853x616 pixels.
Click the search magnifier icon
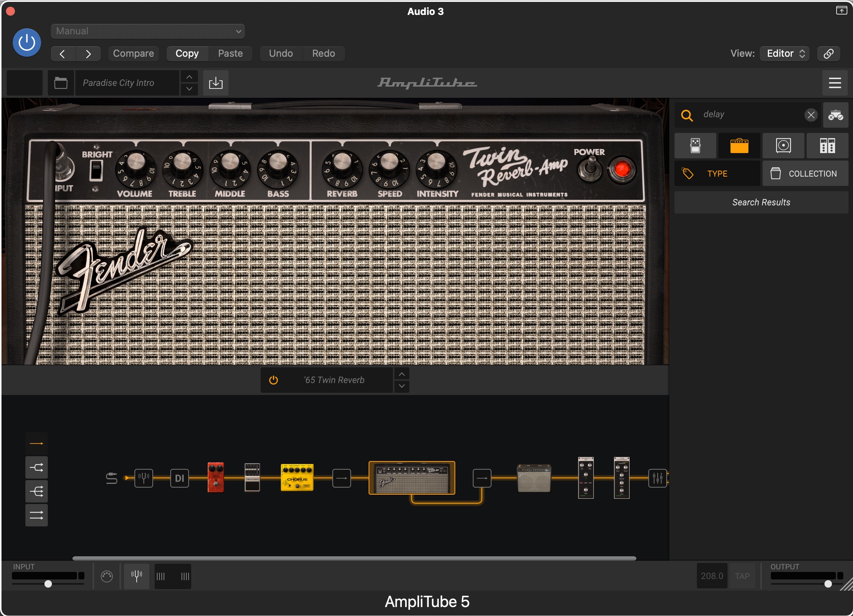pos(687,115)
